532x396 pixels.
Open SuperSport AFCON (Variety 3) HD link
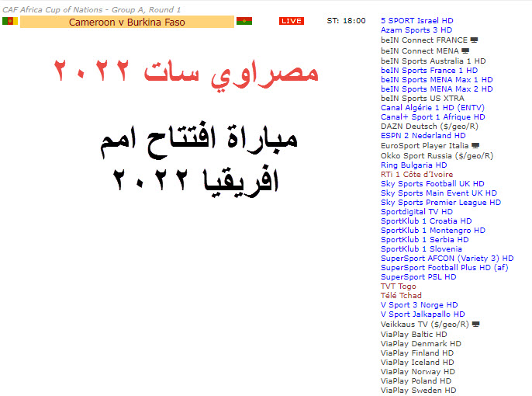[x=447, y=258]
